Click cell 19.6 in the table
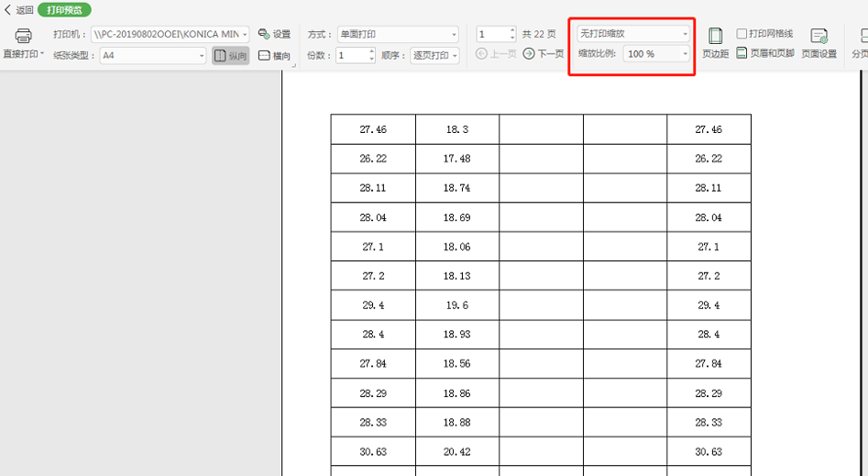The width and height of the screenshot is (868, 476). [457, 305]
